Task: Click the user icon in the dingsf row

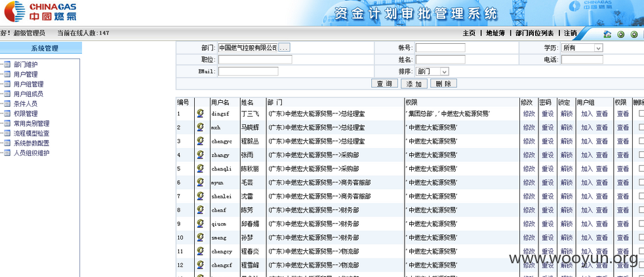Action: tap(200, 113)
